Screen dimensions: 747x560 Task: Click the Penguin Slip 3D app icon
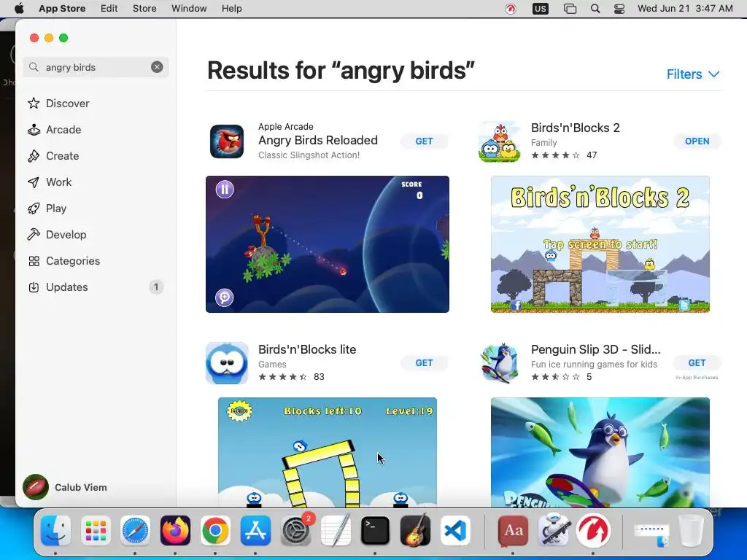point(499,363)
